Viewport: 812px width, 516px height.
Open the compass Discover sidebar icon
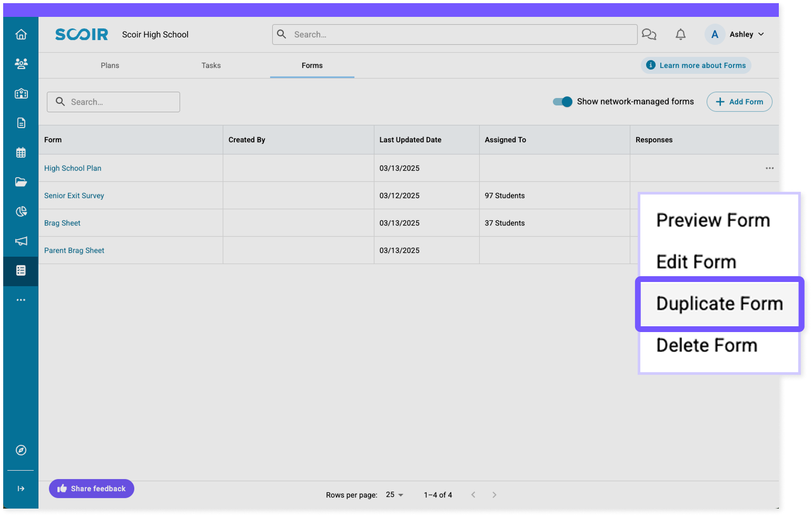click(21, 450)
